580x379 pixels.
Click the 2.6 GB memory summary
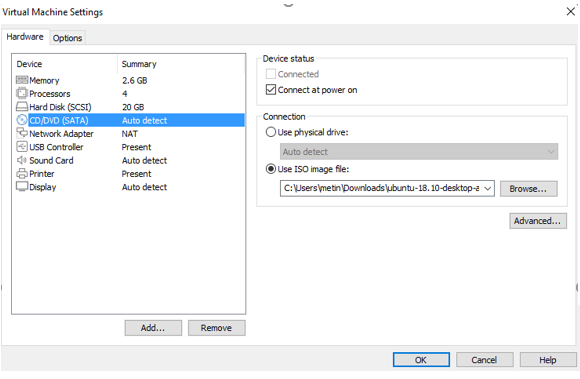[135, 80]
